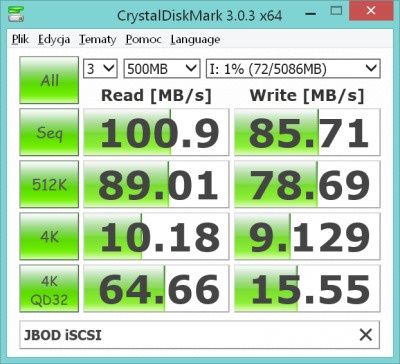Open the Edycja menu
The height and width of the screenshot is (364, 400).
[x=54, y=40]
